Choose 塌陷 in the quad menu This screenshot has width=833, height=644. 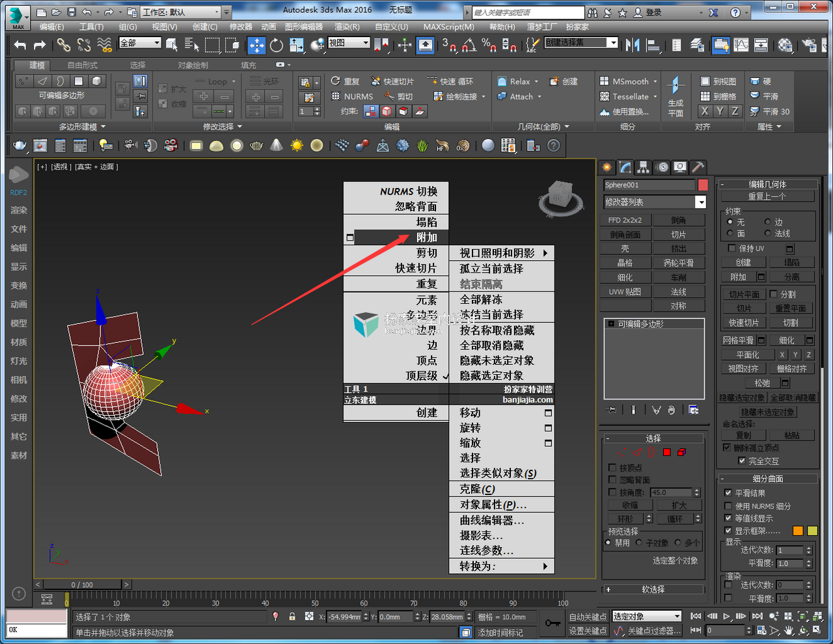396,222
